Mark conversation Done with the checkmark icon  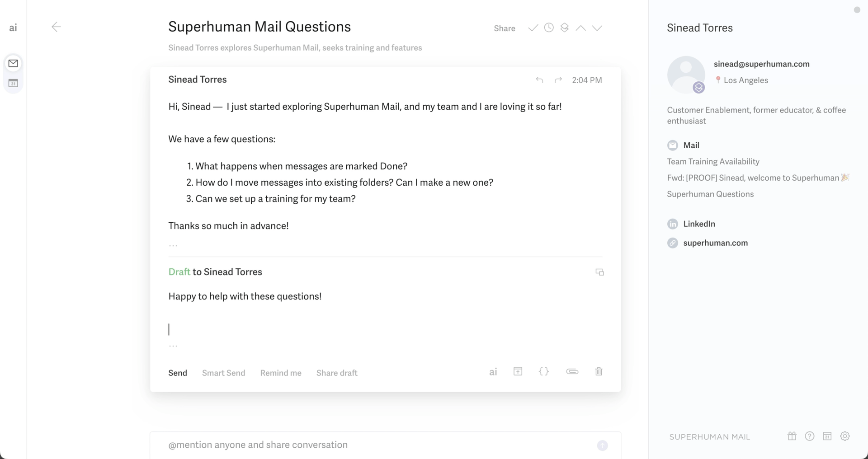click(x=533, y=28)
